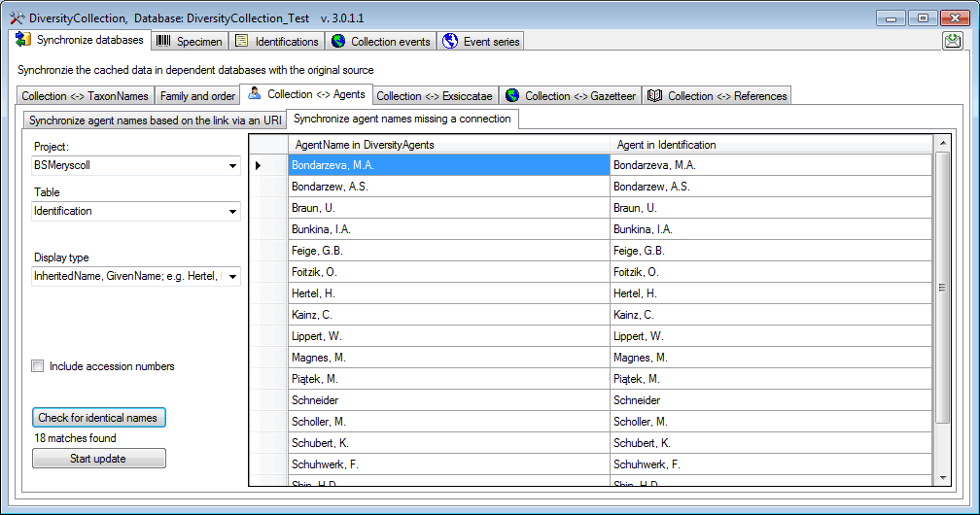Image resolution: width=980 pixels, height=515 pixels.
Task: Click the barcode icon on Specimen tab
Action: (163, 41)
